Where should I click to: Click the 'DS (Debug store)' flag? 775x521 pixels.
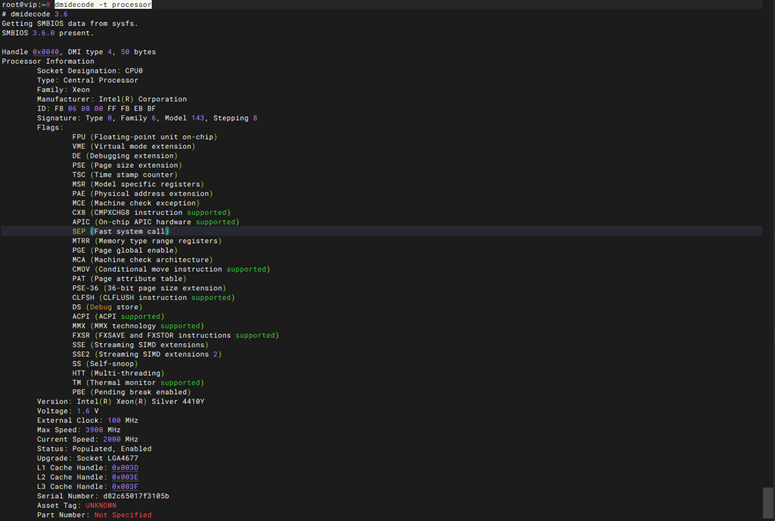click(107, 307)
